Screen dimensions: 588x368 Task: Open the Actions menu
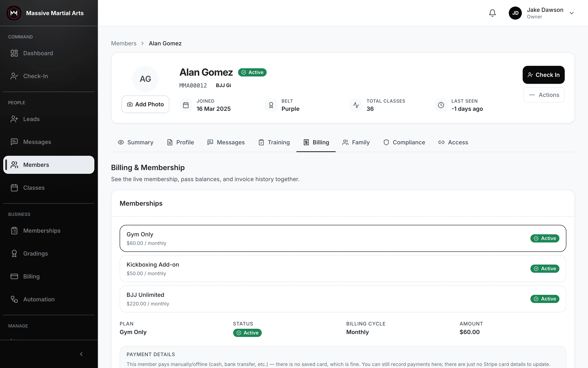(x=544, y=95)
